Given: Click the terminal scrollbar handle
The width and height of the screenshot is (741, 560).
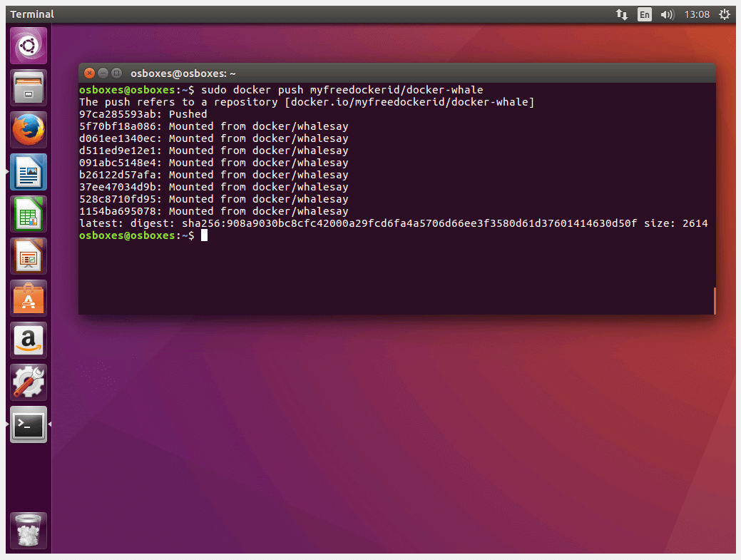Looking at the screenshot, I should [714, 300].
